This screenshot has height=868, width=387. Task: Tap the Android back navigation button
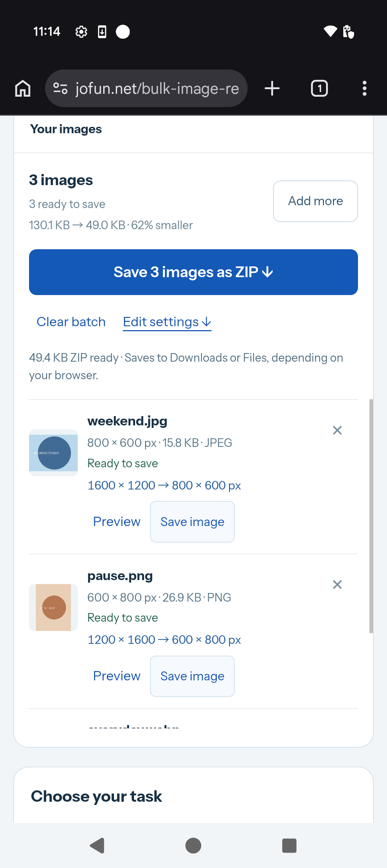(97, 845)
